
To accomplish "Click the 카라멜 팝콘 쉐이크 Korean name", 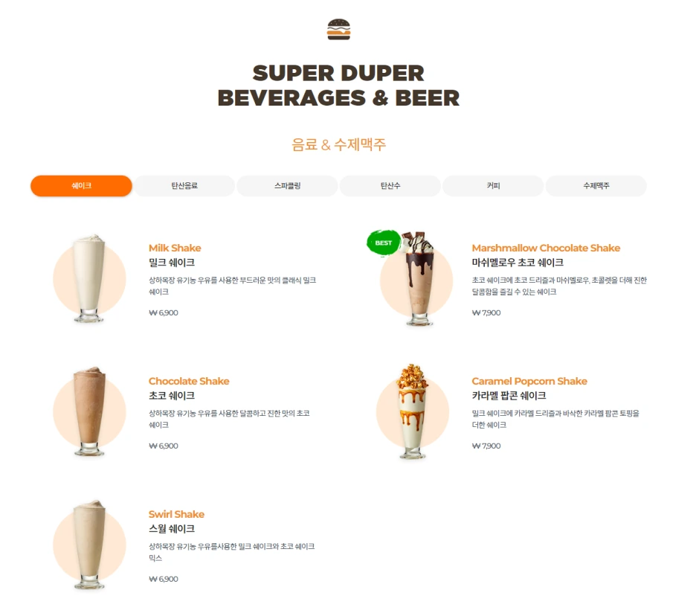I will (x=509, y=396).
